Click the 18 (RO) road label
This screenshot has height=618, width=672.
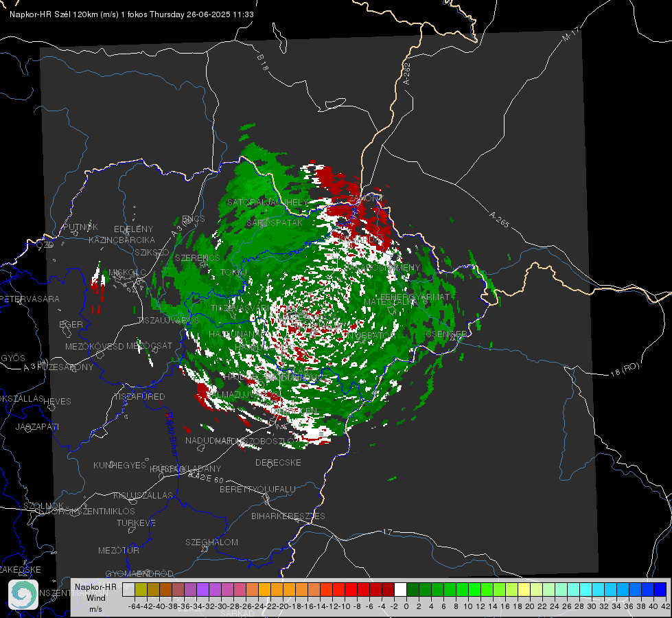625,369
